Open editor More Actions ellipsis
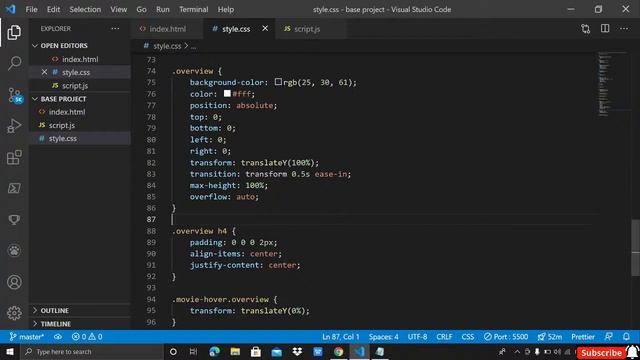The width and height of the screenshot is (640, 360). 624,29
